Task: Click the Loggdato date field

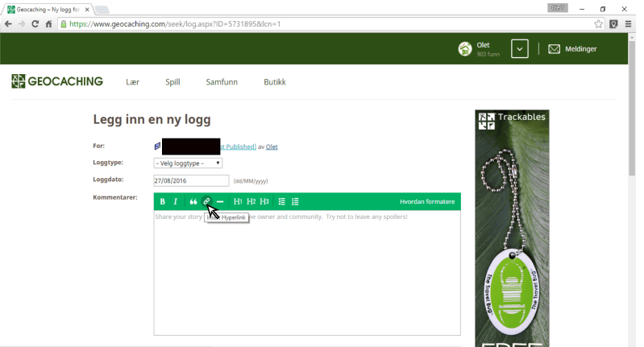Action: pyautogui.click(x=191, y=180)
